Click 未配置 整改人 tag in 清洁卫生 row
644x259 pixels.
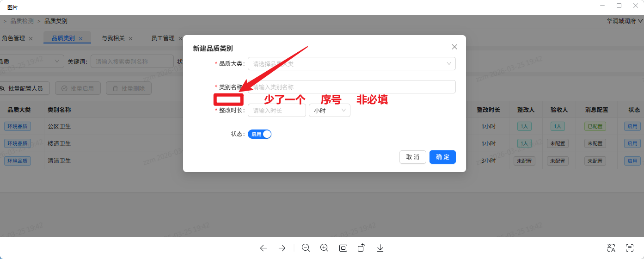(x=524, y=161)
